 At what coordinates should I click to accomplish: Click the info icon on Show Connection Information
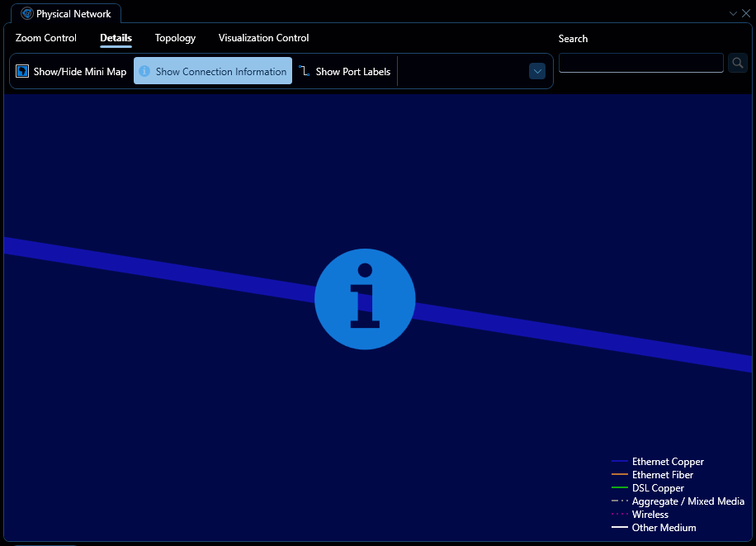[x=144, y=71]
